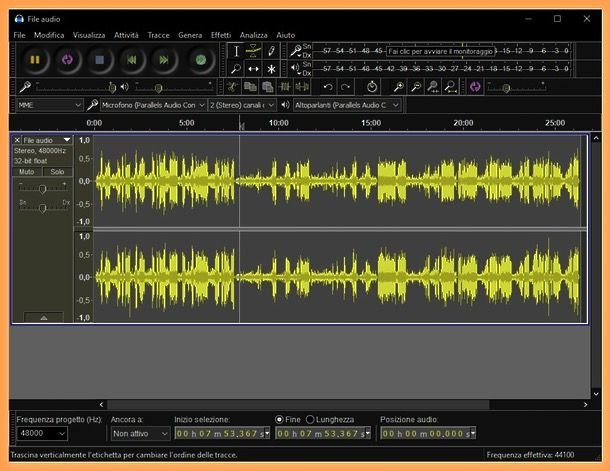
Task: Open the Ancora a Non attivo dropdown
Action: point(140,433)
